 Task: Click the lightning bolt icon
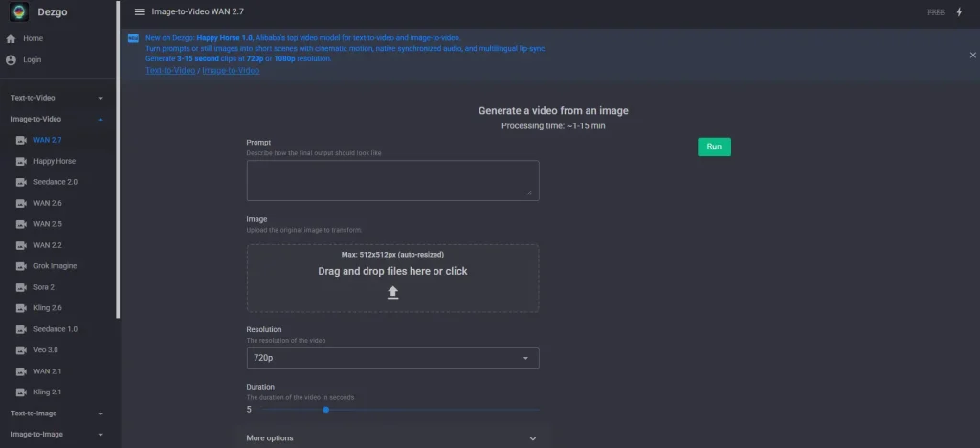coord(959,11)
